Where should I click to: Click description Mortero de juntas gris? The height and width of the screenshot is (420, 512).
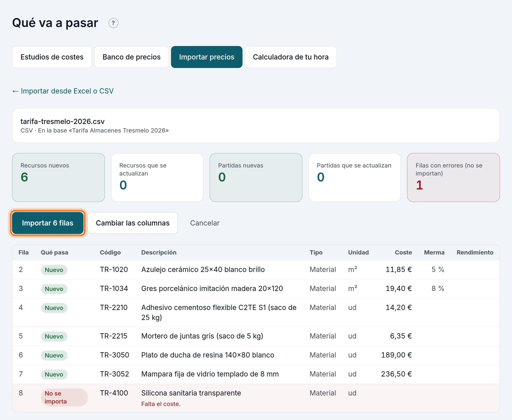pos(202,336)
